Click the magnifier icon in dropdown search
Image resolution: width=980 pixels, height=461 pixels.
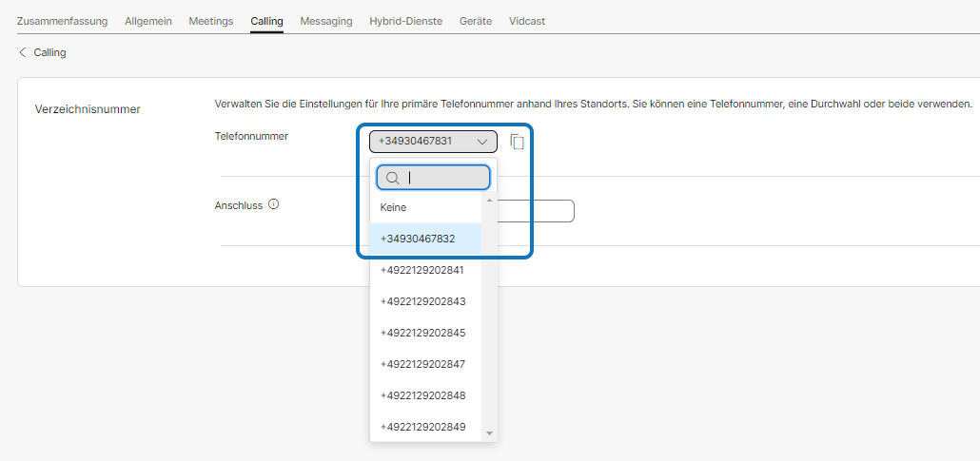(392, 178)
